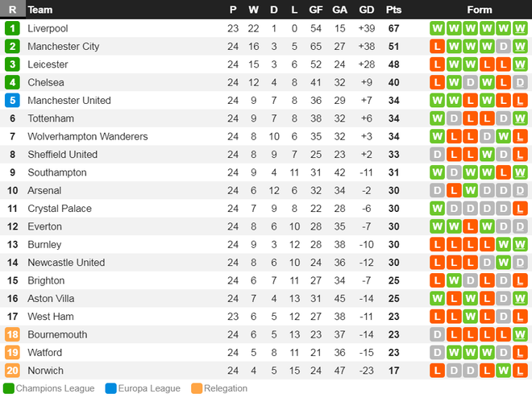Click Bournemouth's orange rank 18 badge

[12, 334]
